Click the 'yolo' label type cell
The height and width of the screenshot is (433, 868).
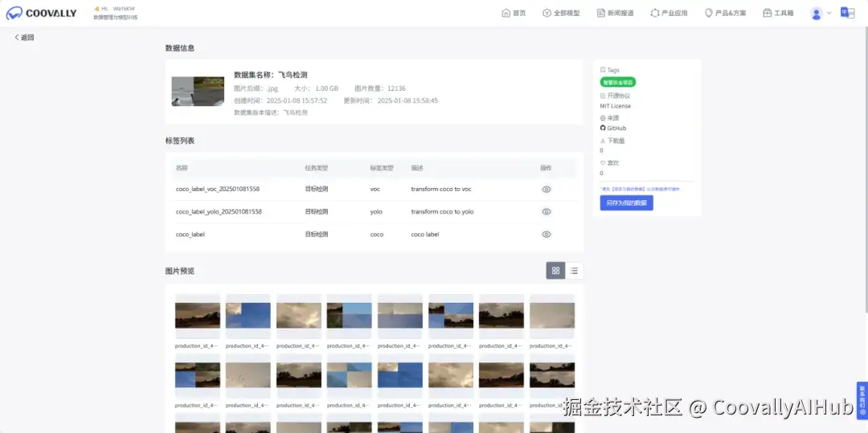(x=376, y=212)
